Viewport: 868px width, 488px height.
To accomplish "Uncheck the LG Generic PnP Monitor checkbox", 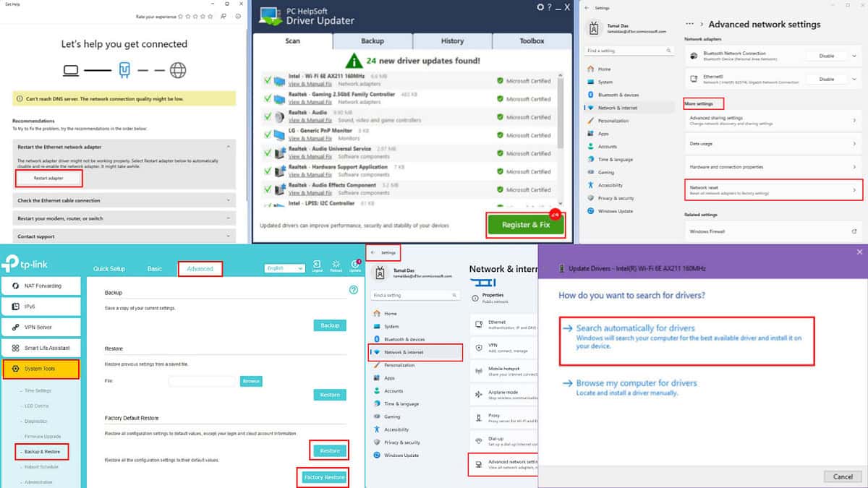I will coord(268,134).
